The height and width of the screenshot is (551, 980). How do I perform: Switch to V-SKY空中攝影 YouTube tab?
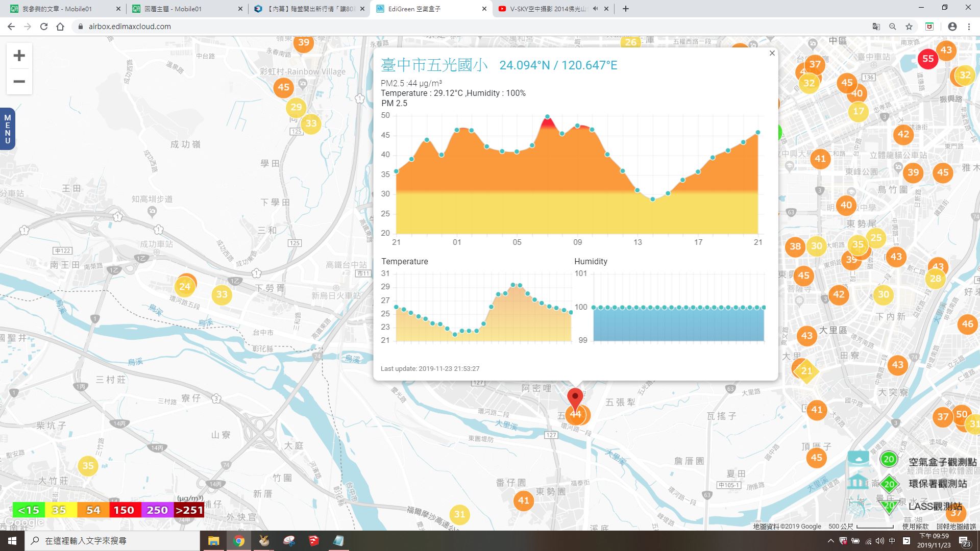click(x=553, y=9)
